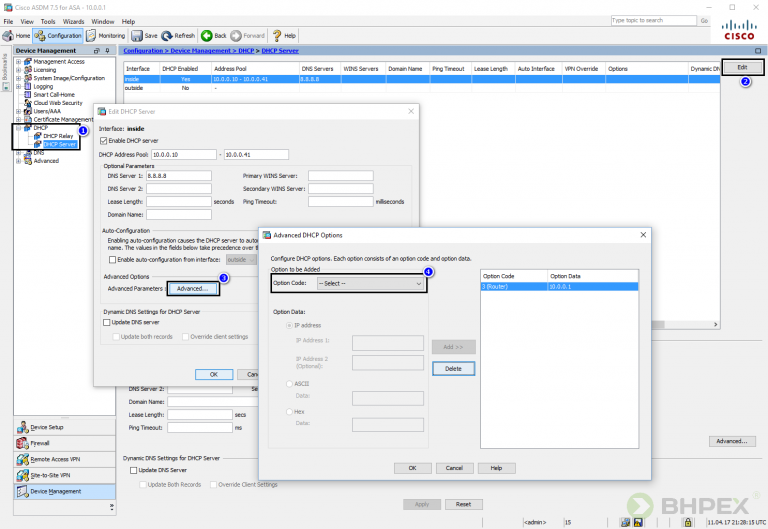Open the Tools menu
The image size is (768, 529).
(46, 21)
